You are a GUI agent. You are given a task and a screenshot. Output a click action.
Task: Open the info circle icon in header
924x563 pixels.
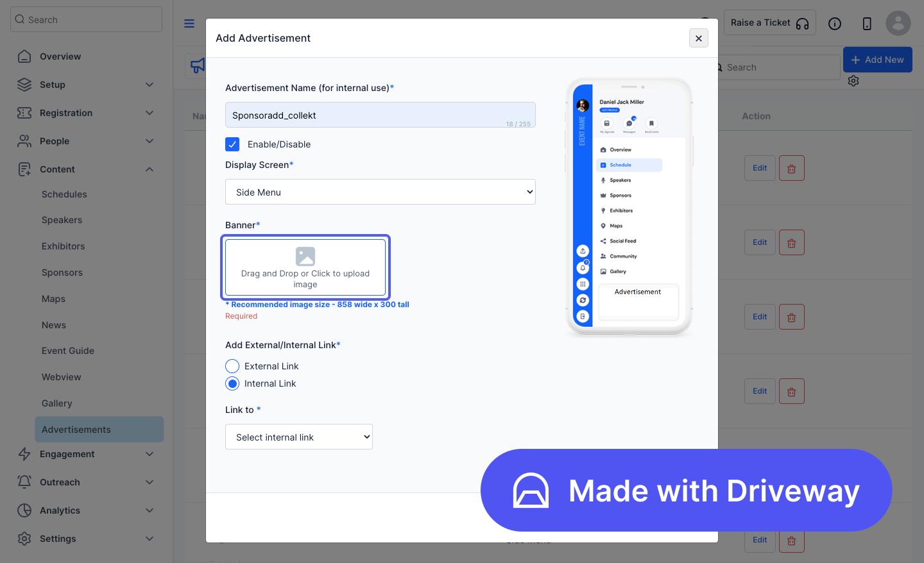click(x=835, y=24)
